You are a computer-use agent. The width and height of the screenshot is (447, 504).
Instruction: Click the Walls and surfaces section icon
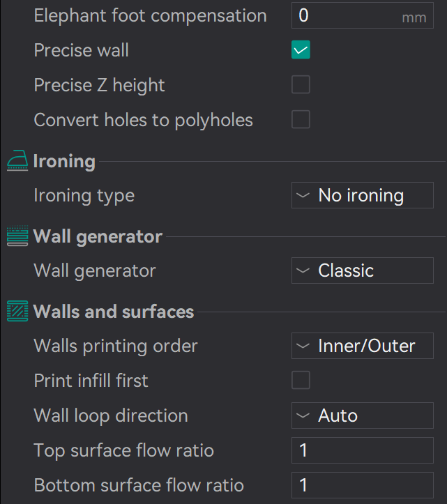point(17,311)
